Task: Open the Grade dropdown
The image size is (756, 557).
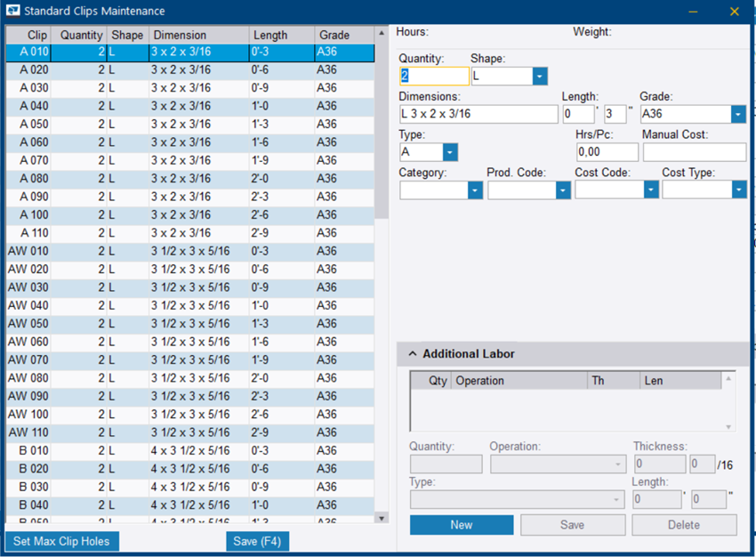Action: pos(737,114)
